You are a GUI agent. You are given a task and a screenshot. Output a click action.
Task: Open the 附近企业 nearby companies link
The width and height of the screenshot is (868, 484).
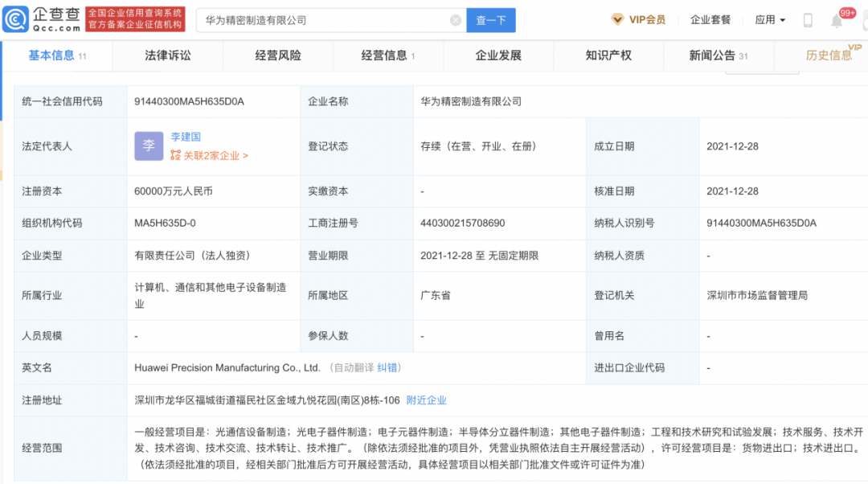[426, 400]
